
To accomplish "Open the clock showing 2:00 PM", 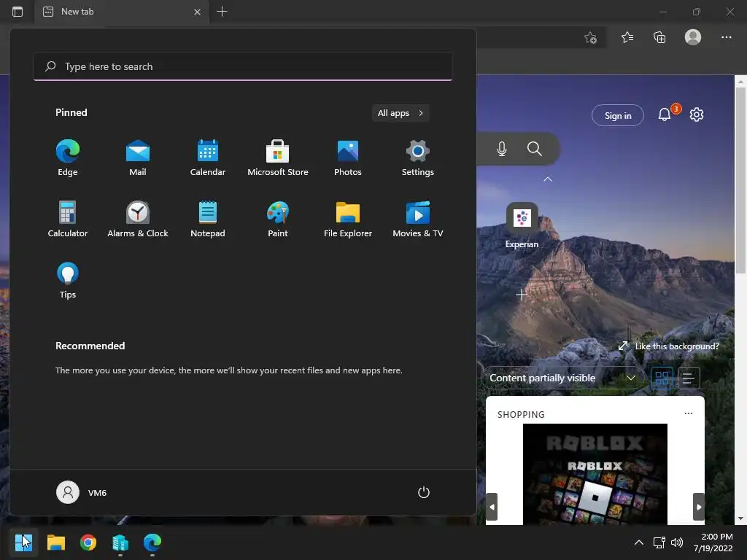I will pyautogui.click(x=713, y=542).
